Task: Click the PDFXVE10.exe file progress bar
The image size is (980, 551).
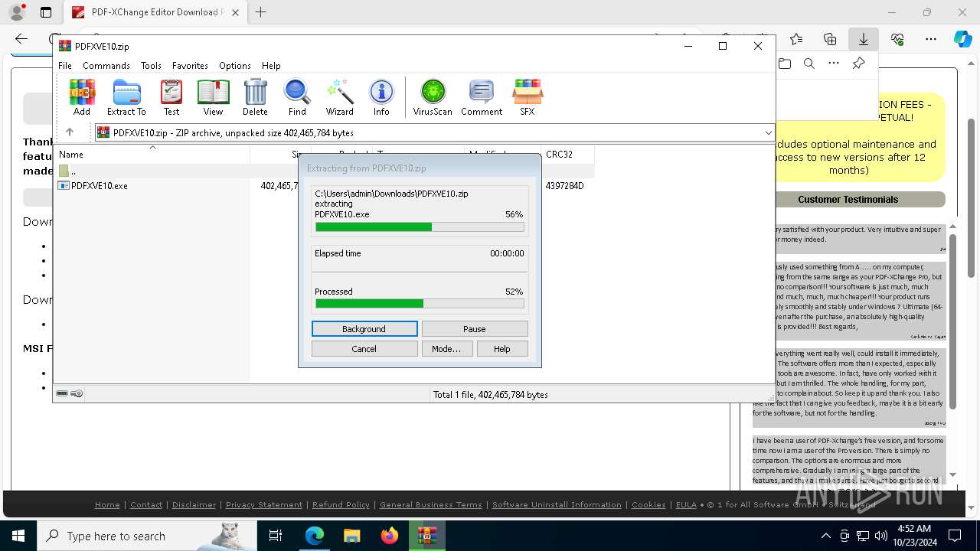Action: click(x=420, y=227)
